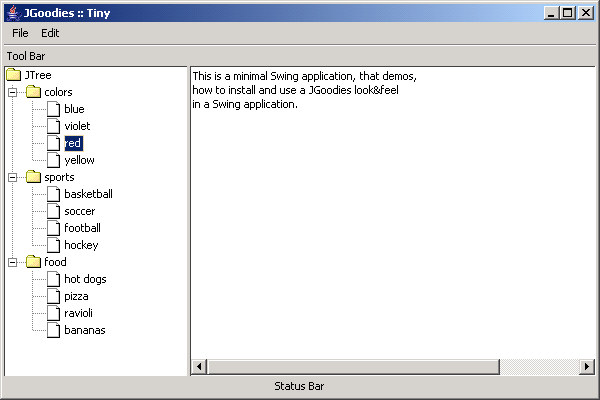Screen dimensions: 600x400
Task: Click the line 'This is a minimal Swing application'
Action: click(x=305, y=76)
